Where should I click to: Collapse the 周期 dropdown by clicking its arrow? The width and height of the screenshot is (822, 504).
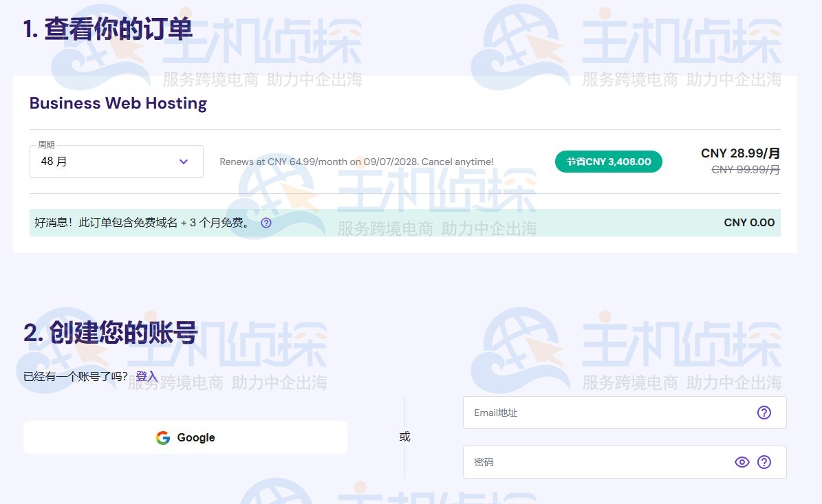click(184, 162)
